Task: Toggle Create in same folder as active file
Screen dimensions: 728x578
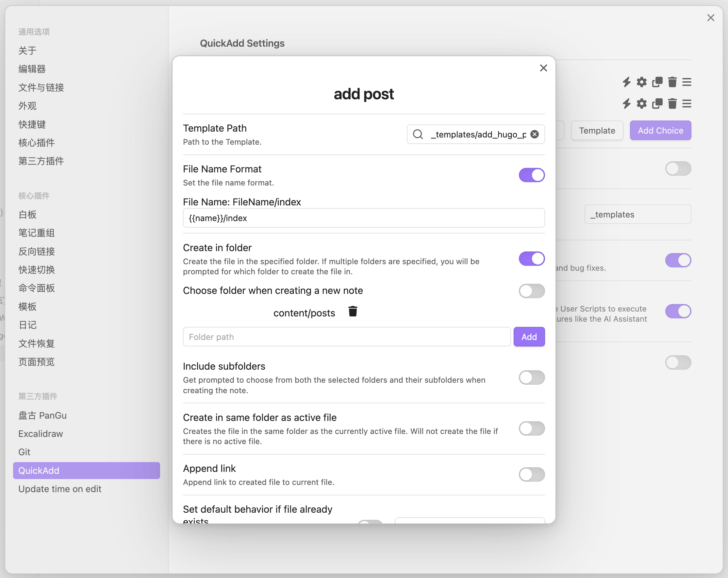Action: click(x=532, y=428)
